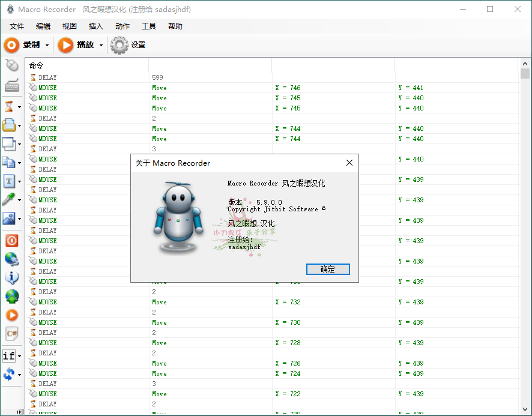Expand the hourglass delay dropdown arrow
Screen dimensions: 532x416
point(20,107)
